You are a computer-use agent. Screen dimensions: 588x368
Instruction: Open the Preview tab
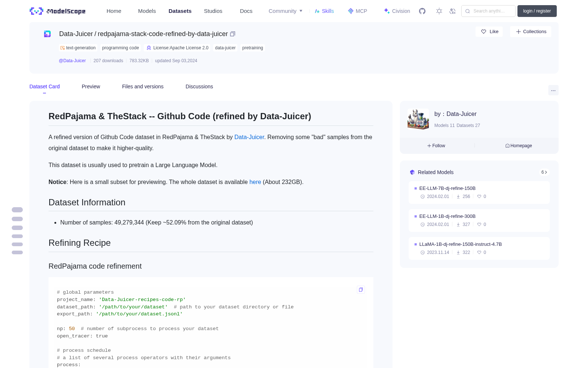coord(91,86)
